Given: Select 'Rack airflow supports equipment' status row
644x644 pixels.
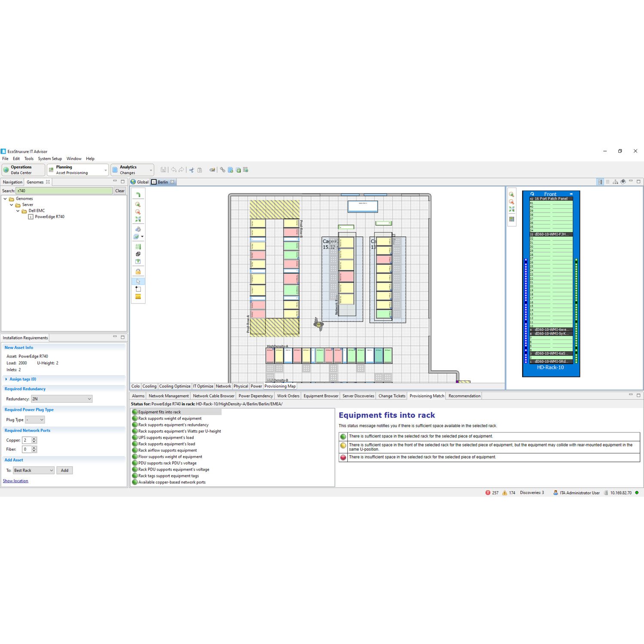Looking at the screenshot, I should (x=167, y=450).
